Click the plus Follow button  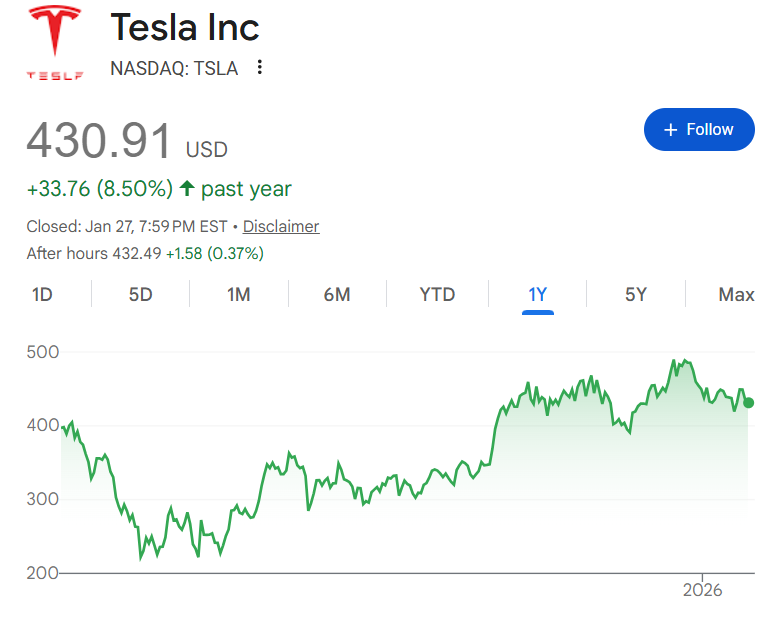point(699,130)
